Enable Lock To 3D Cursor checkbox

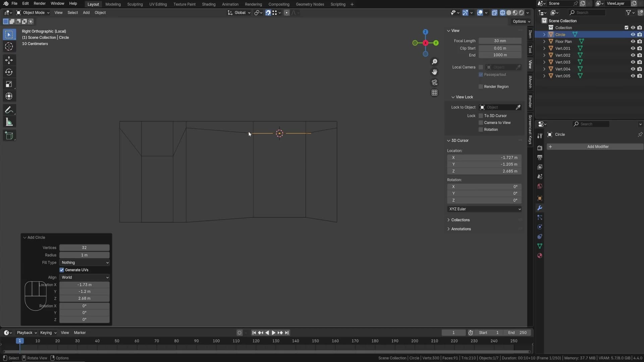click(x=481, y=116)
